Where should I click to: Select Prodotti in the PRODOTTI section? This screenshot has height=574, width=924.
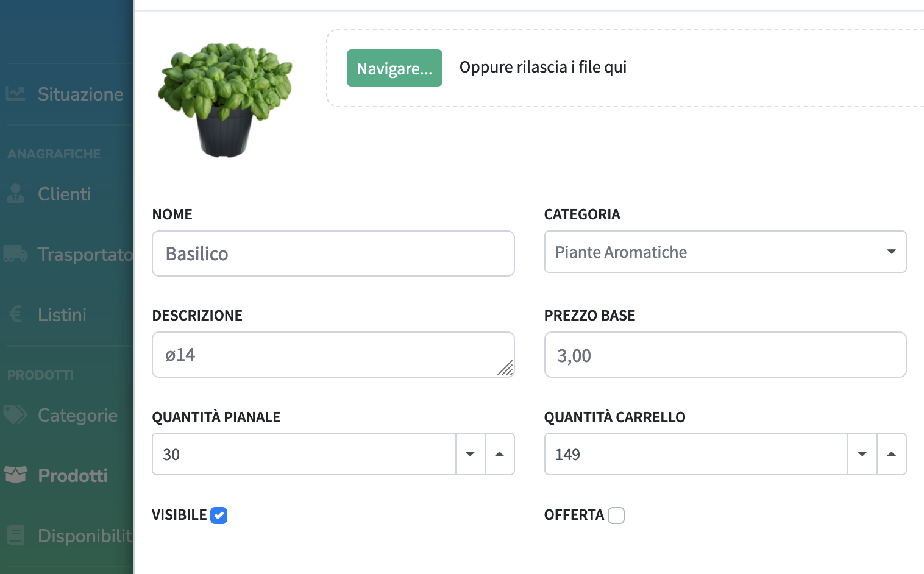click(73, 475)
